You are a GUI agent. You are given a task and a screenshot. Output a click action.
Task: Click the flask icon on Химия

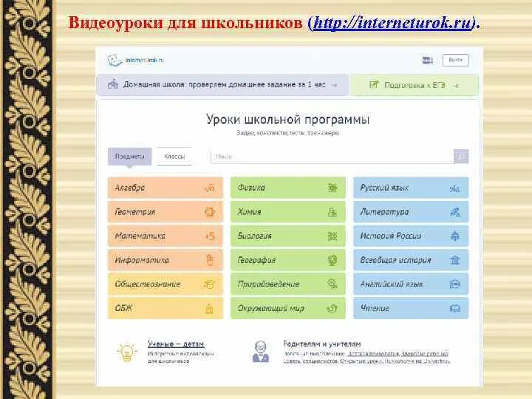[332, 212]
